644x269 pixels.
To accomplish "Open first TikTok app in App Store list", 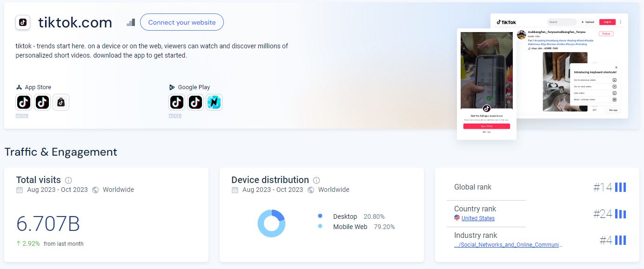I will click(x=24, y=102).
